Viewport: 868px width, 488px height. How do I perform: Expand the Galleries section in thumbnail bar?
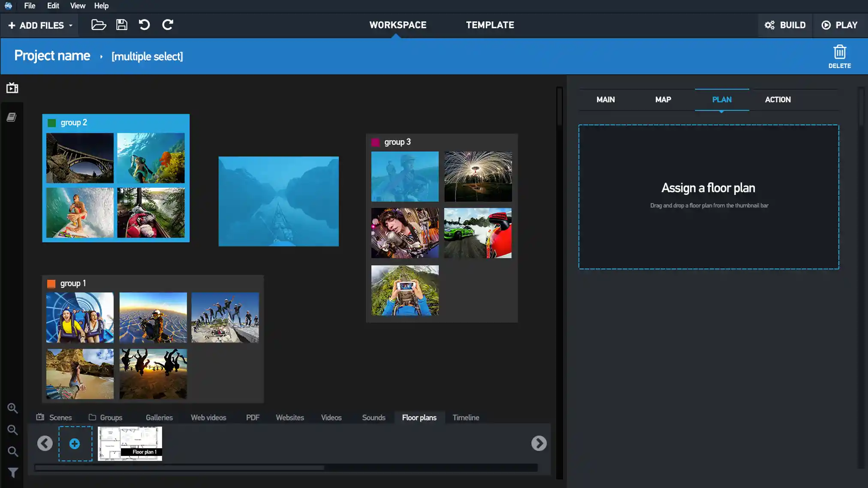159,417
